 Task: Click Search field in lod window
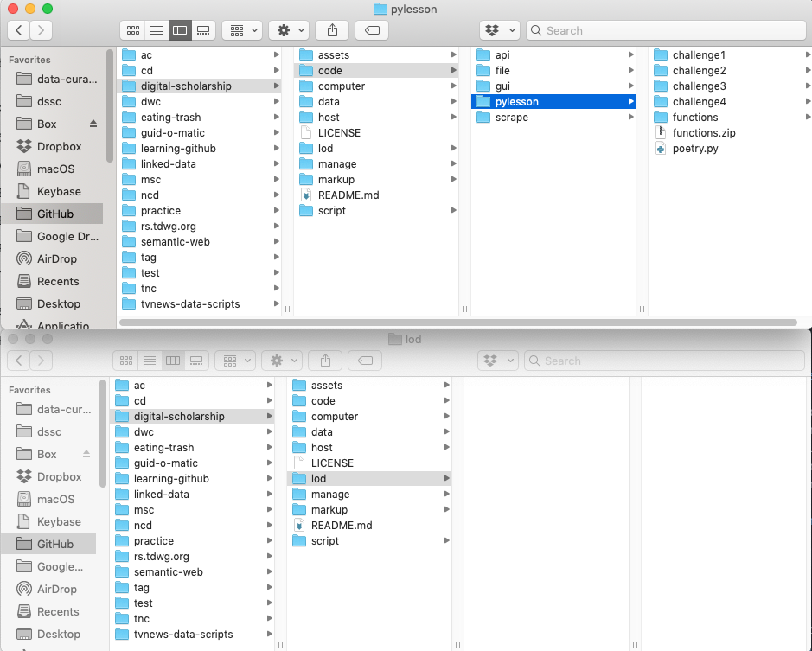(x=664, y=361)
